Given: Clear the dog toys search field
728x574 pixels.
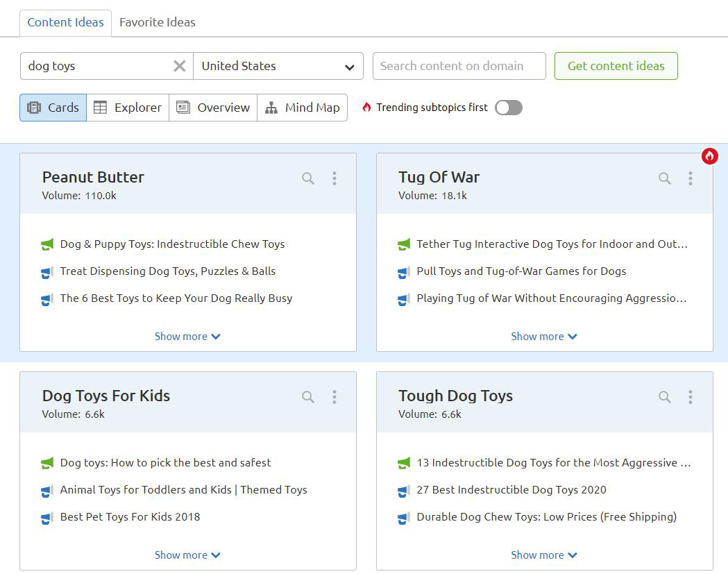Looking at the screenshot, I should pyautogui.click(x=179, y=66).
